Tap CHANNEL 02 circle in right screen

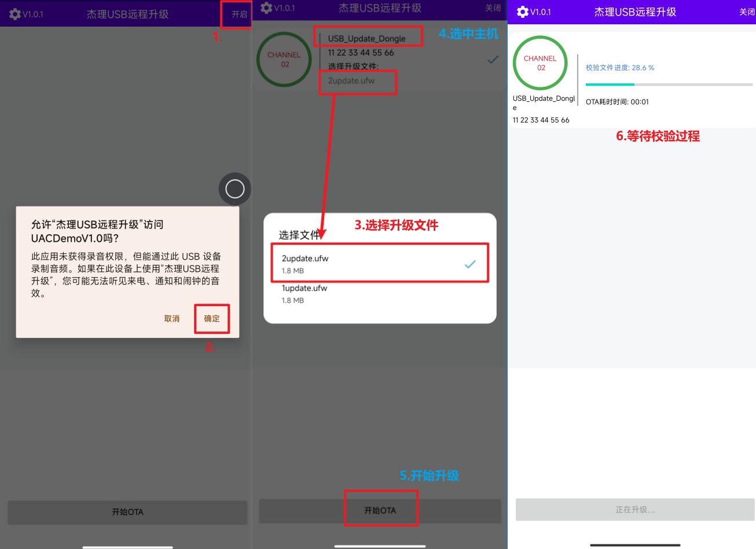click(540, 63)
